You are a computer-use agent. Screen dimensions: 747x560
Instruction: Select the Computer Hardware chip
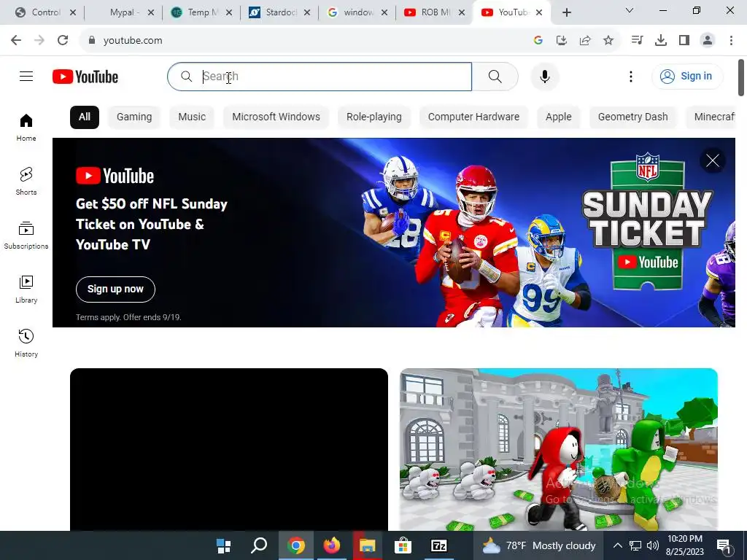pos(473,117)
